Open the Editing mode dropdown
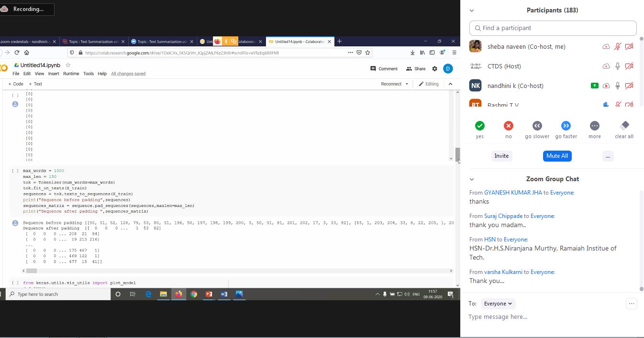Image resolution: width=644 pixels, height=338 pixels. [x=429, y=84]
